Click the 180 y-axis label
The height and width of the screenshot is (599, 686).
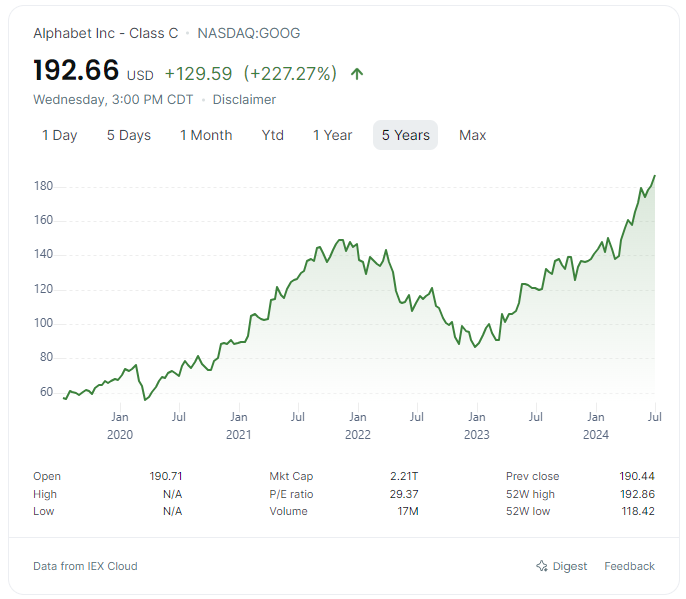click(43, 186)
